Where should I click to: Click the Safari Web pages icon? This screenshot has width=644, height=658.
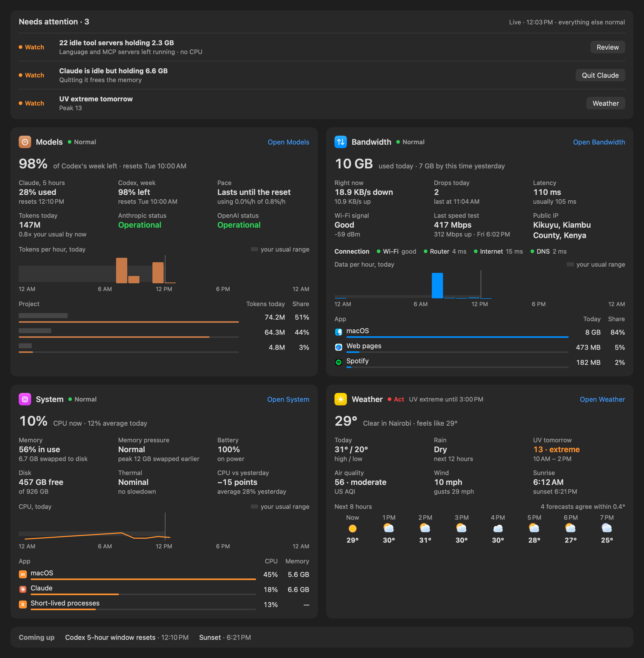[338, 347]
